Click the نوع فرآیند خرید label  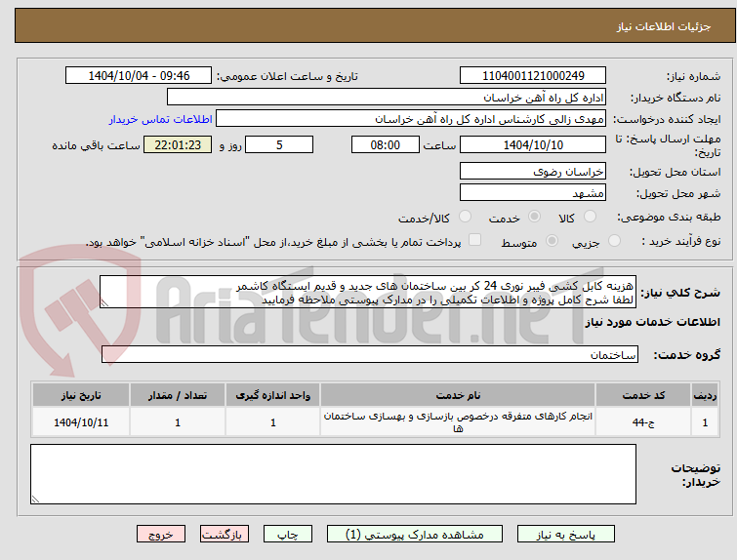click(x=680, y=242)
